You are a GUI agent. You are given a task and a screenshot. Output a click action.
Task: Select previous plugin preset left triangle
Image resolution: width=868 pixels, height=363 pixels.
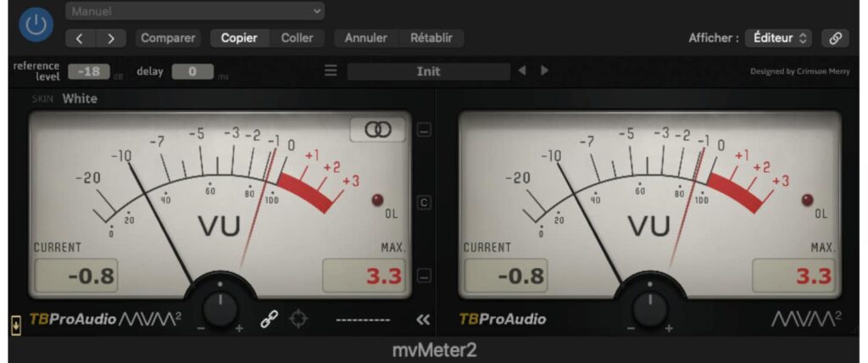522,71
